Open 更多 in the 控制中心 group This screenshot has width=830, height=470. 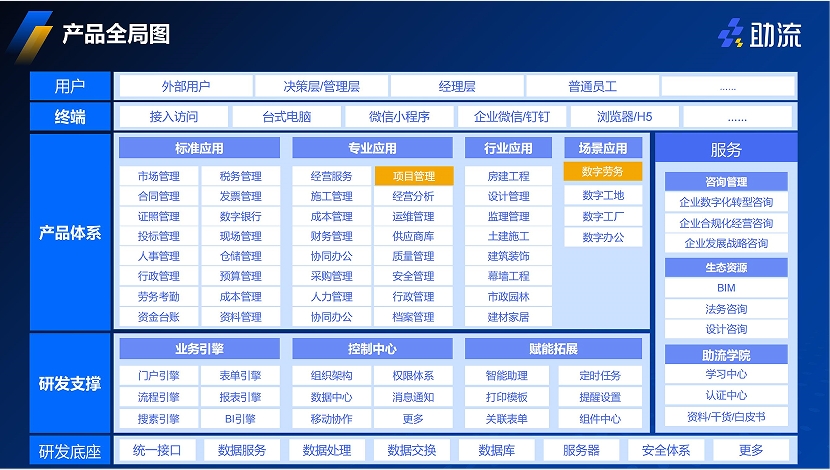click(x=413, y=419)
